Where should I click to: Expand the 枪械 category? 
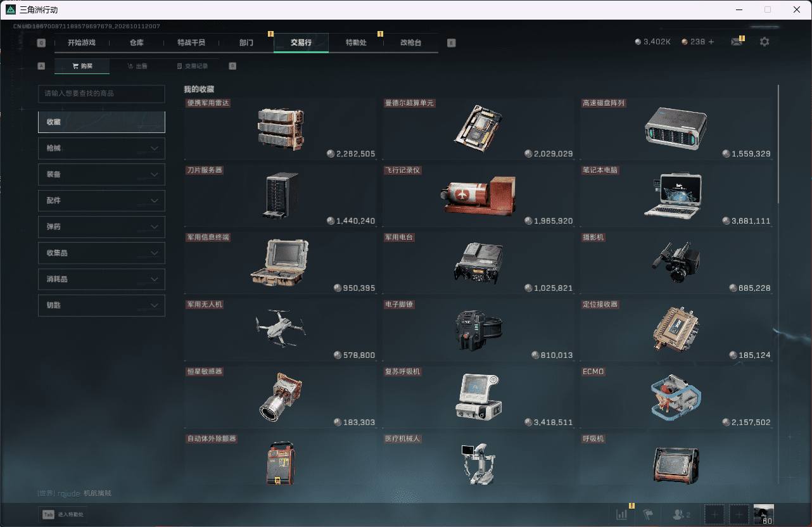[x=101, y=148]
